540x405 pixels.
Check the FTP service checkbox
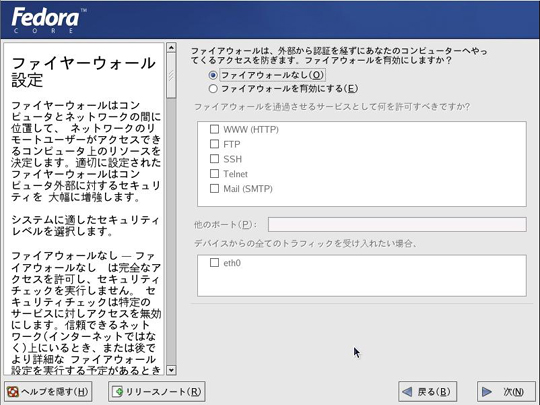[x=214, y=144]
